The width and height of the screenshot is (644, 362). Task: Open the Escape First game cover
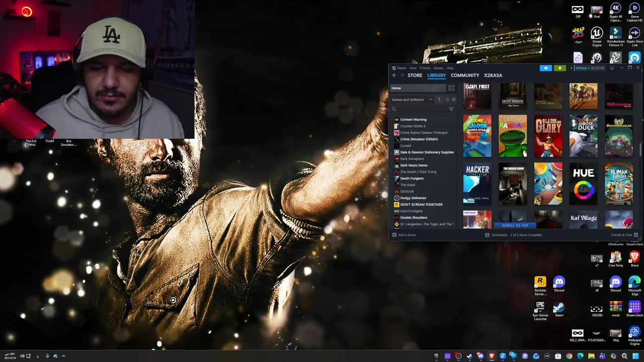pos(477,96)
